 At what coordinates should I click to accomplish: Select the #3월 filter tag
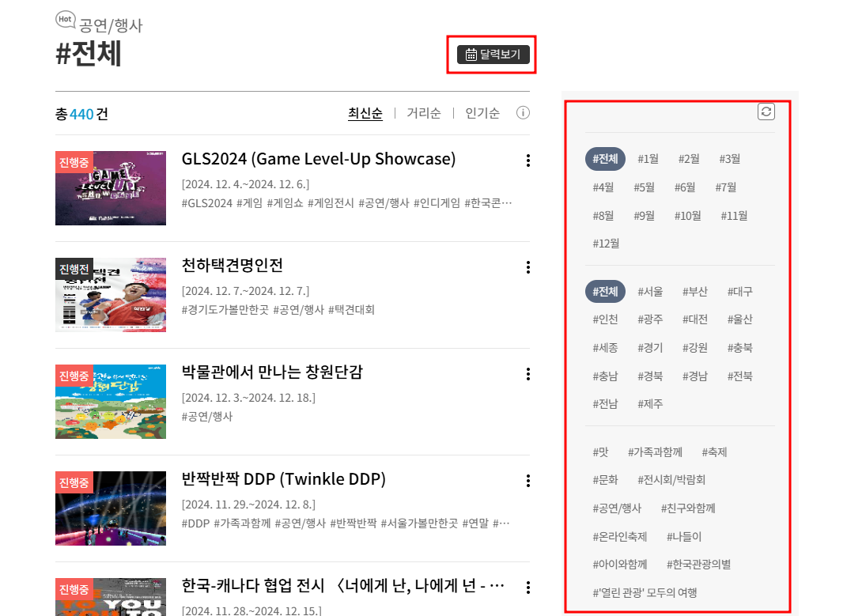click(730, 159)
